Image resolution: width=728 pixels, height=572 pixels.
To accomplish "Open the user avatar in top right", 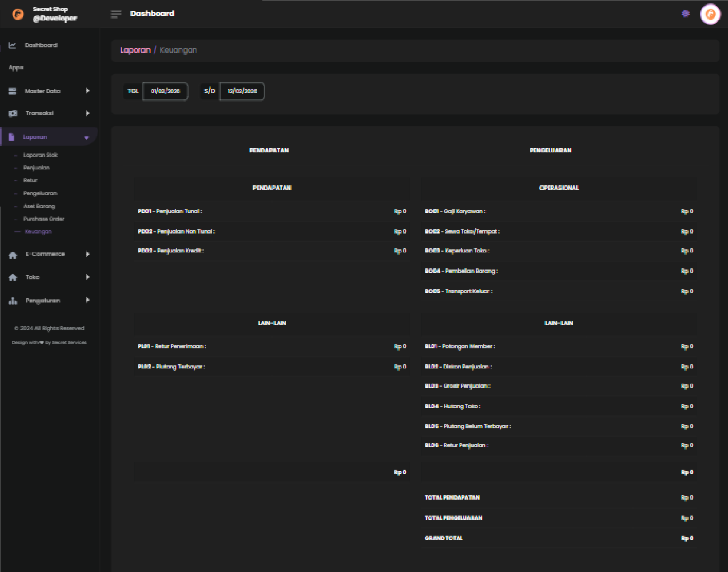I will click(x=710, y=14).
